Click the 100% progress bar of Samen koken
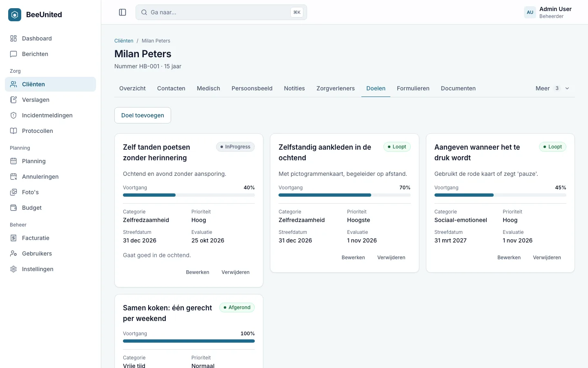The width and height of the screenshot is (588, 368). point(189,341)
